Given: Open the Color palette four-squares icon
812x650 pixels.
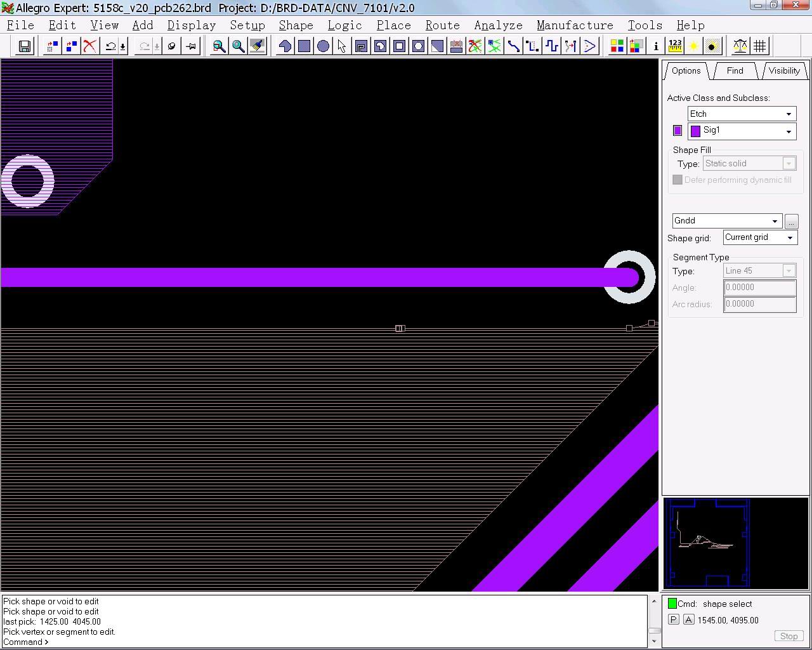Looking at the screenshot, I should click(617, 46).
